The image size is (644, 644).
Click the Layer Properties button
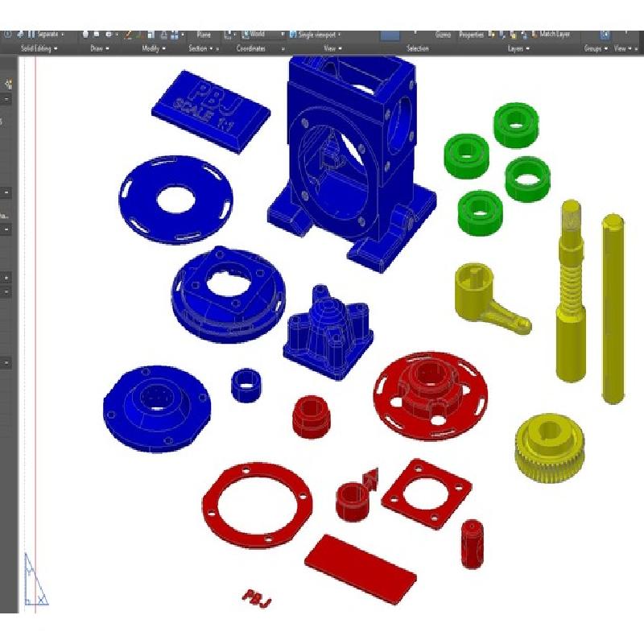(x=471, y=35)
